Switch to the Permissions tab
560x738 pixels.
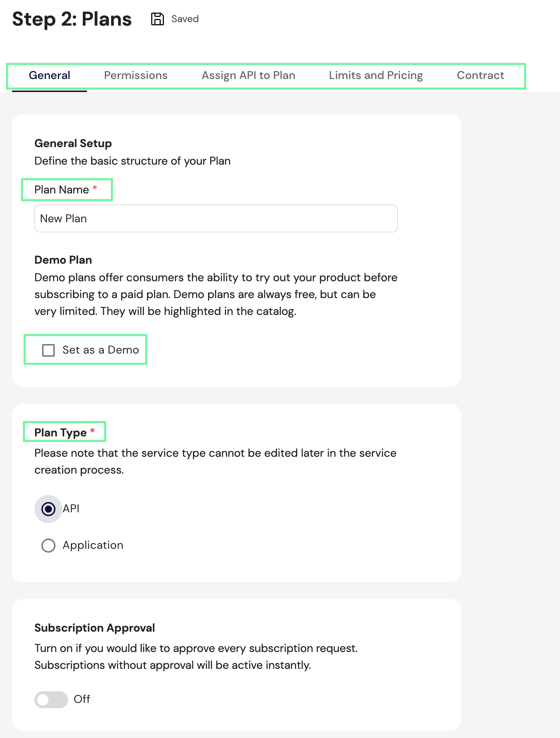[136, 75]
